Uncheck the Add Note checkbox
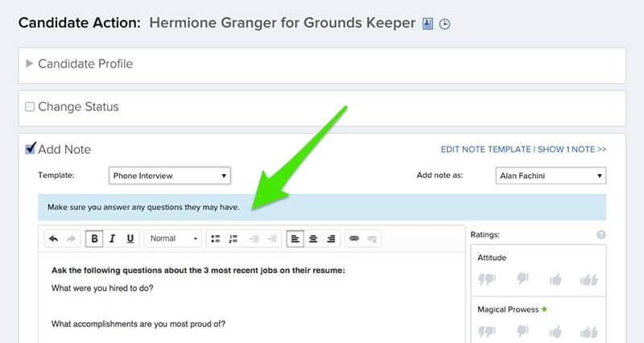This screenshot has height=343, width=644. tap(30, 149)
